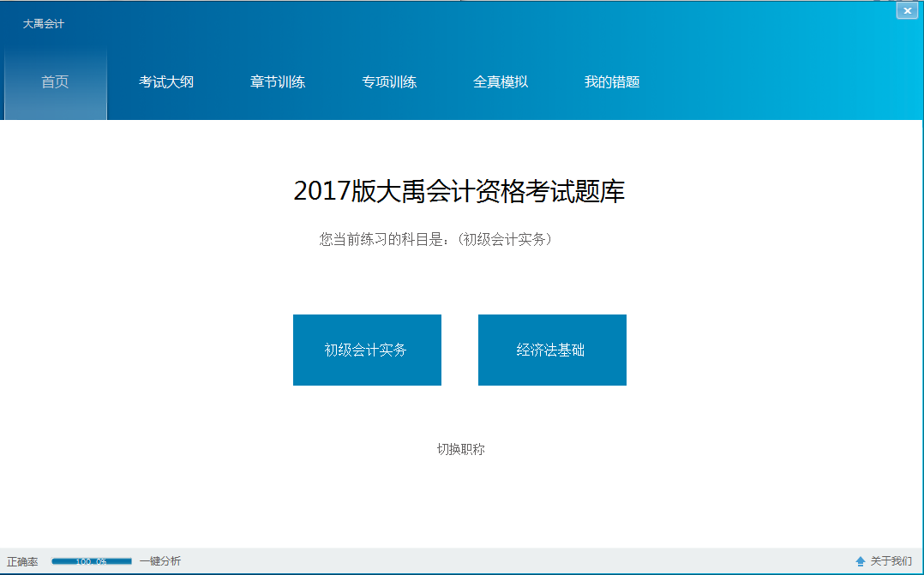Open the 关于我们 text link
Image resolution: width=924 pixels, height=575 pixels.
pos(891,561)
